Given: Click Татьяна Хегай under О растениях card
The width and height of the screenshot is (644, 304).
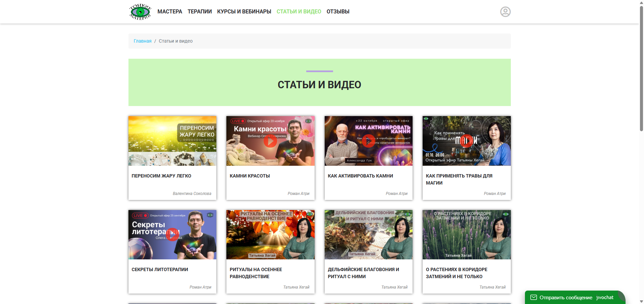Looking at the screenshot, I should tap(492, 287).
